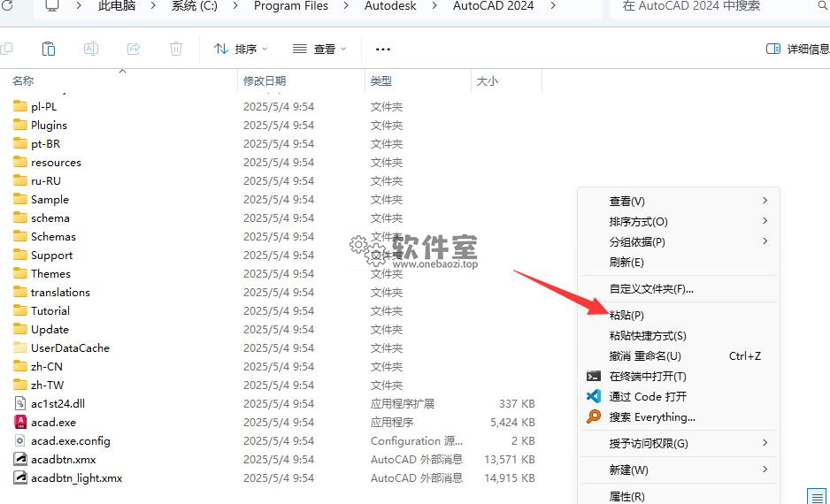Navigate to 此电脑 in the breadcrumb

coord(117,6)
